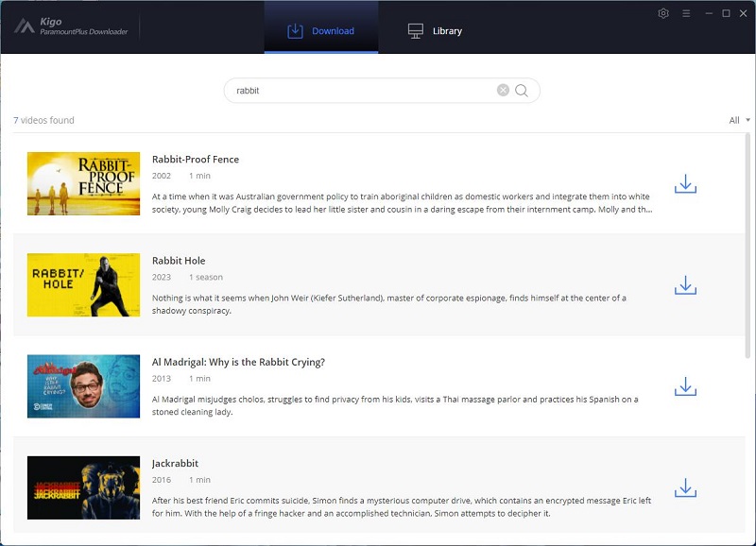Open the Rabbit Hole title
Viewport: 756px width, 546px height.
pyautogui.click(x=179, y=261)
